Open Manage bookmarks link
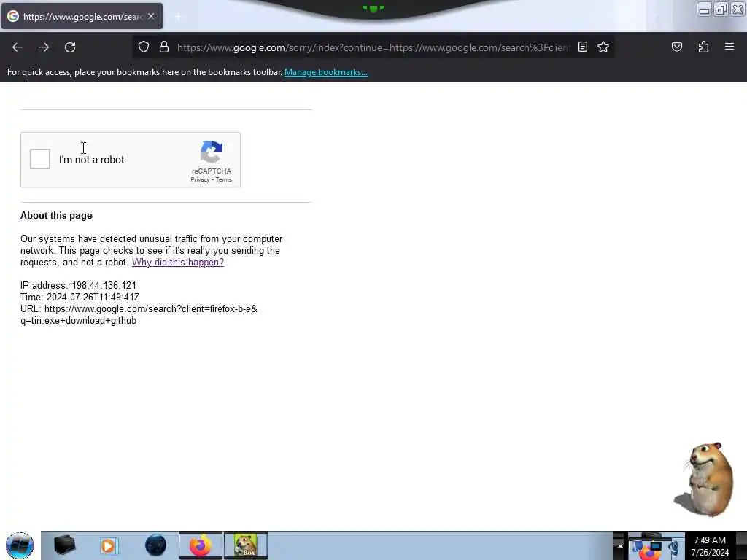Screen dimensions: 747x560 click(326, 72)
